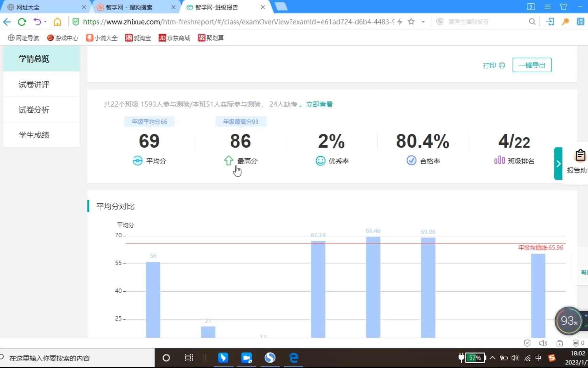Click the 中 input method indicator

538,358
